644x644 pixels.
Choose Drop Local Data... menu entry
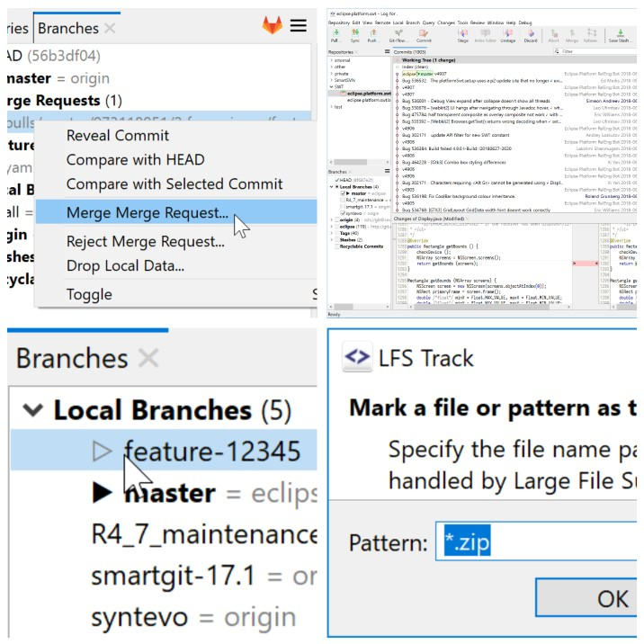tap(125, 265)
